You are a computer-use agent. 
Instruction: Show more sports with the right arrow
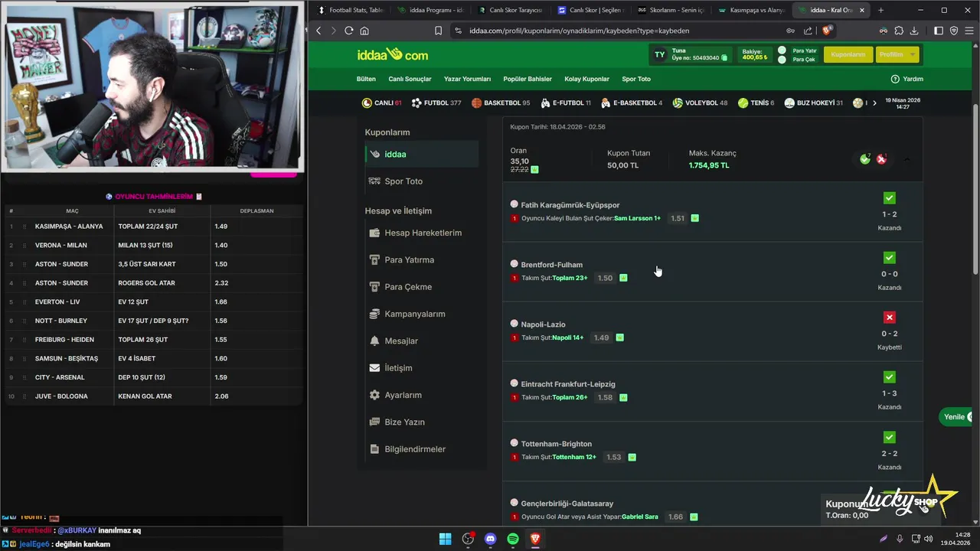pyautogui.click(x=874, y=103)
